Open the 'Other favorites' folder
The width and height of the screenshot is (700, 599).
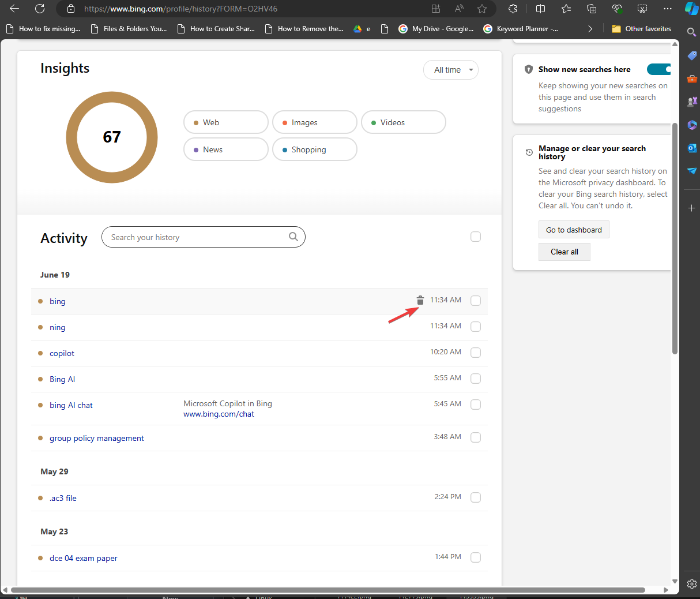(x=641, y=28)
